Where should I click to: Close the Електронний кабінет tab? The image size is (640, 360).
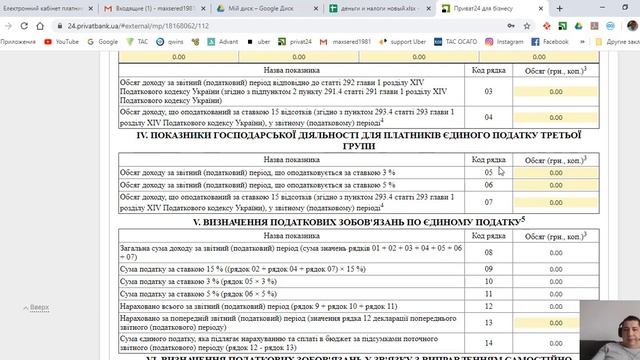coord(91,8)
